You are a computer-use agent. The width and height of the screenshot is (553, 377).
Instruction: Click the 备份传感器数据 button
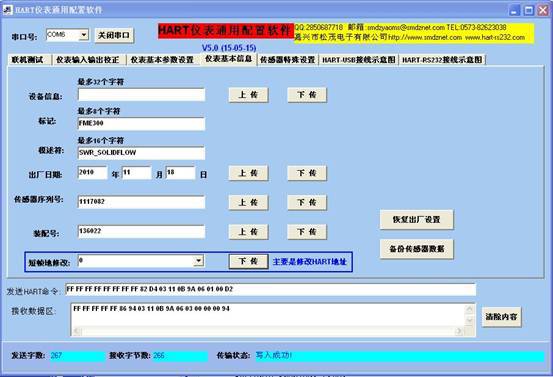point(417,249)
